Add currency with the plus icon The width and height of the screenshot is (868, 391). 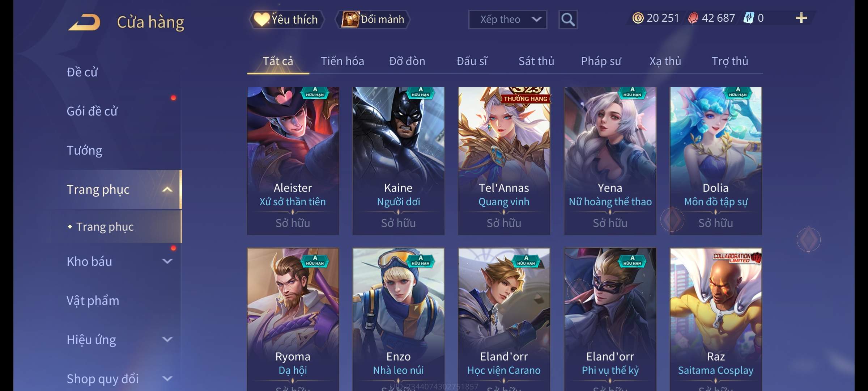tap(801, 18)
